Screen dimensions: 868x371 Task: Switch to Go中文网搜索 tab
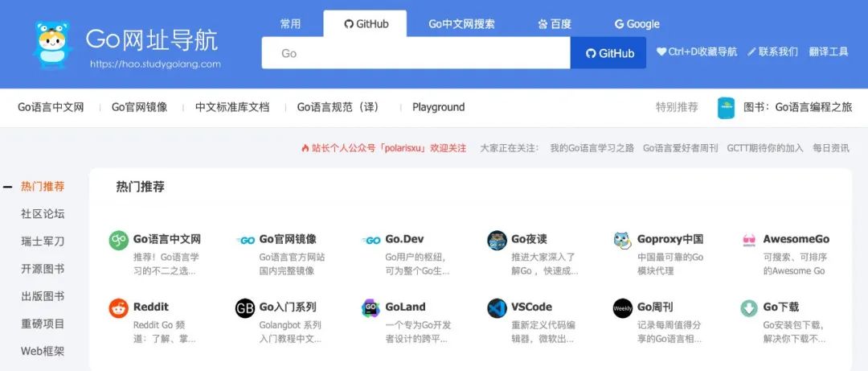tap(461, 24)
